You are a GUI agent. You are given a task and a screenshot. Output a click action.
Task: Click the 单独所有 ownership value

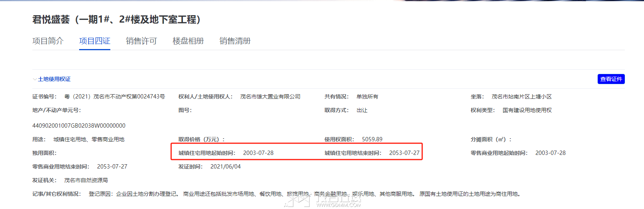coord(367,97)
